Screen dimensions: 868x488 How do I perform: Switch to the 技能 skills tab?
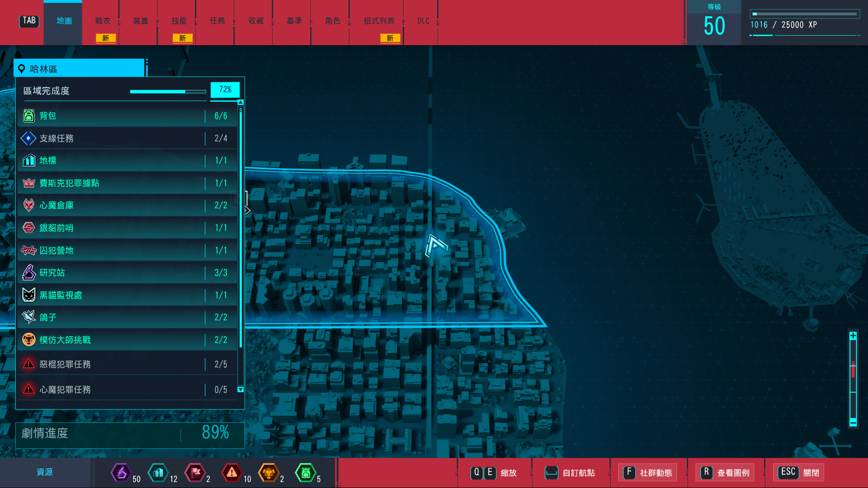pos(179,21)
